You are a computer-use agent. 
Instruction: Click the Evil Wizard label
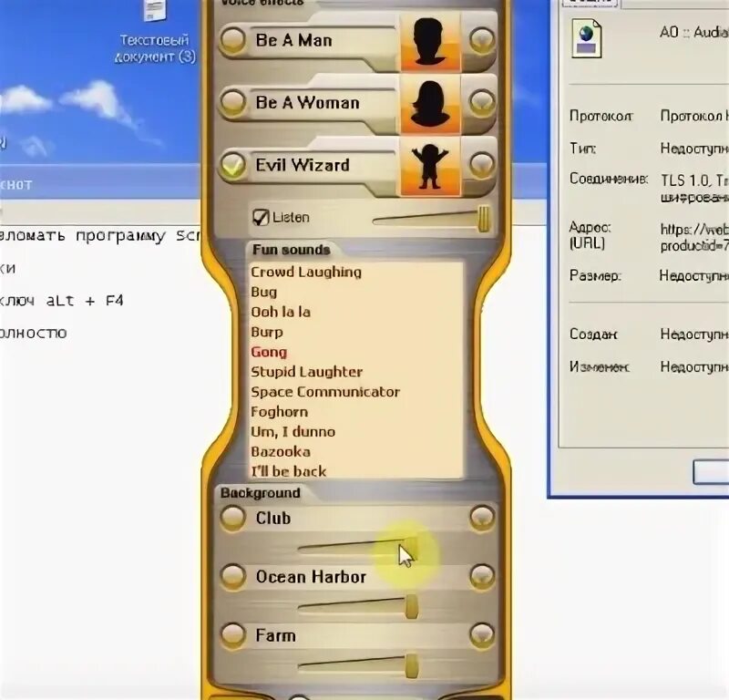click(x=303, y=165)
